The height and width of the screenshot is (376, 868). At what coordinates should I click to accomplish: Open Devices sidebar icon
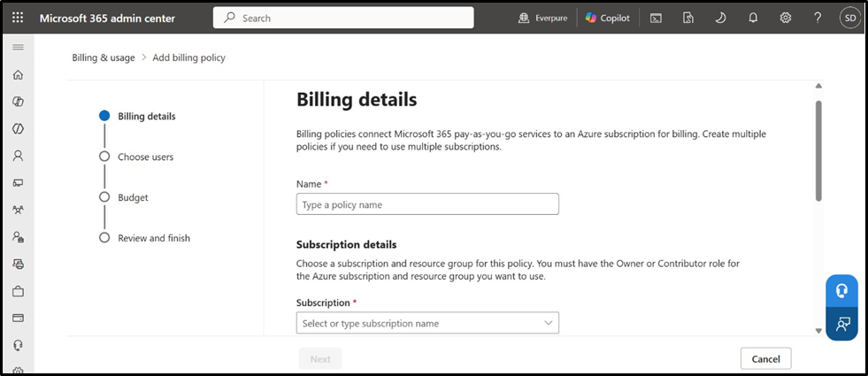[18, 183]
